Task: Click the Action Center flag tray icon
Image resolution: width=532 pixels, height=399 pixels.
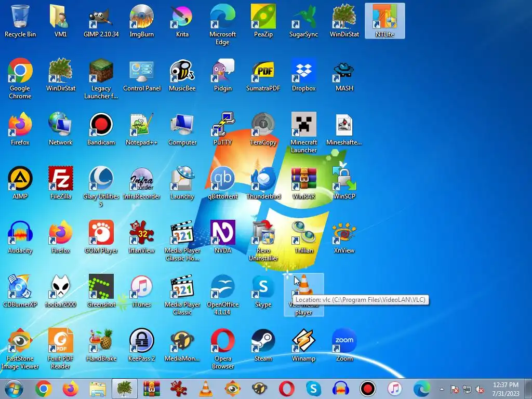Action: [x=454, y=389]
